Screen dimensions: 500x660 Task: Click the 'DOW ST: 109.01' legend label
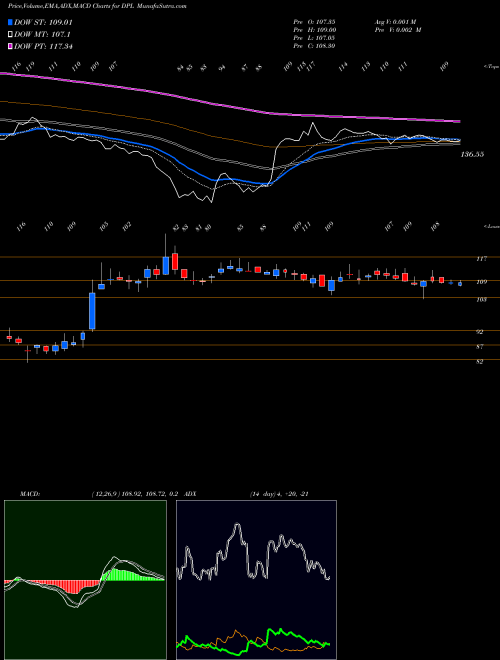tap(43, 22)
